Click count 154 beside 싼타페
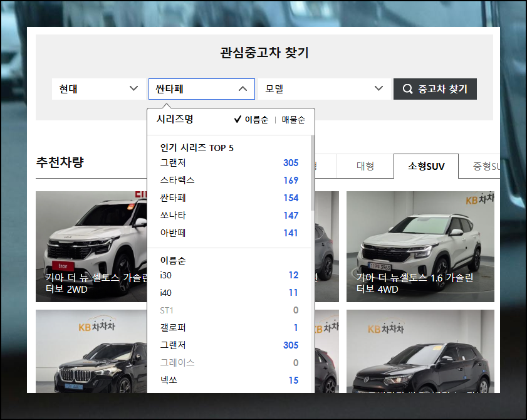Screen dimensions: 527x420 point(291,197)
